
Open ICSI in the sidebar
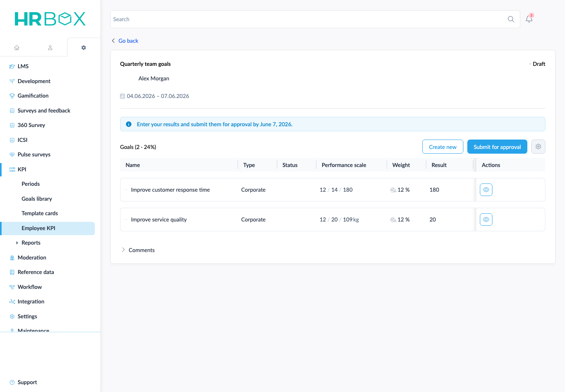click(x=22, y=140)
